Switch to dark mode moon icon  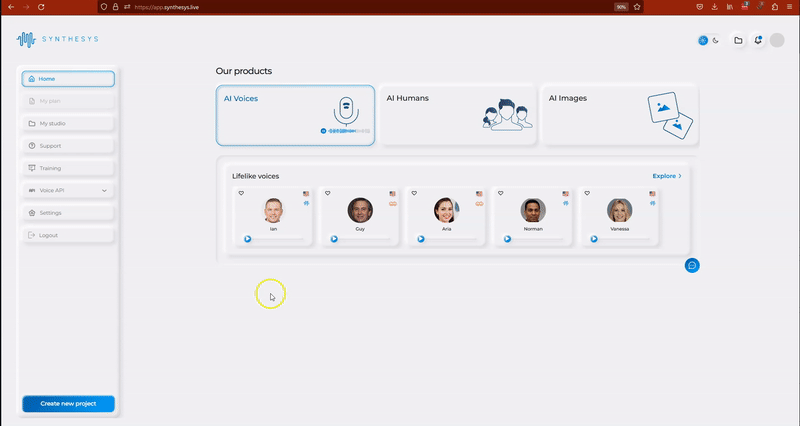(716, 40)
